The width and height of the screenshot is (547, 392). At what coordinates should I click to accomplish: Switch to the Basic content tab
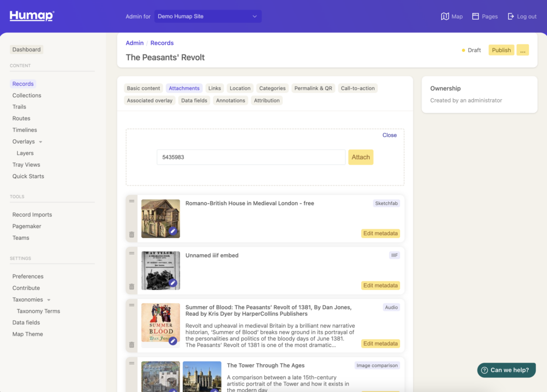pos(143,88)
